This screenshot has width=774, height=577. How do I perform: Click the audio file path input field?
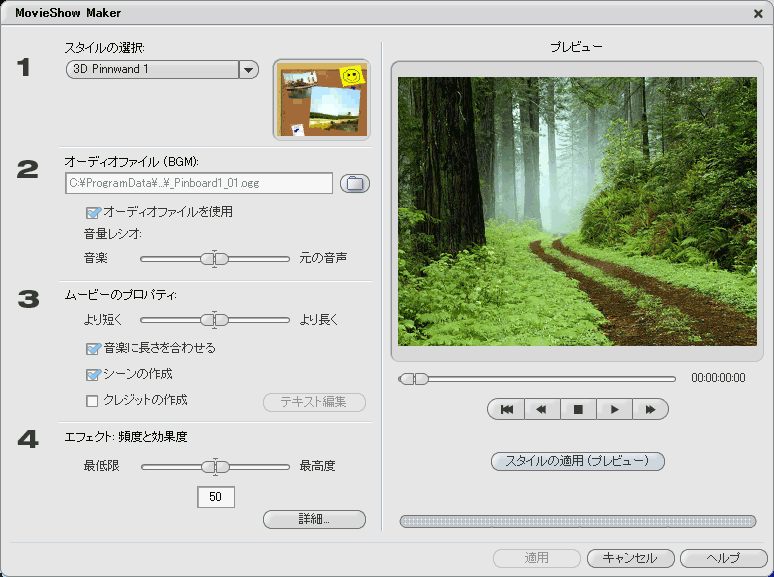pos(199,183)
